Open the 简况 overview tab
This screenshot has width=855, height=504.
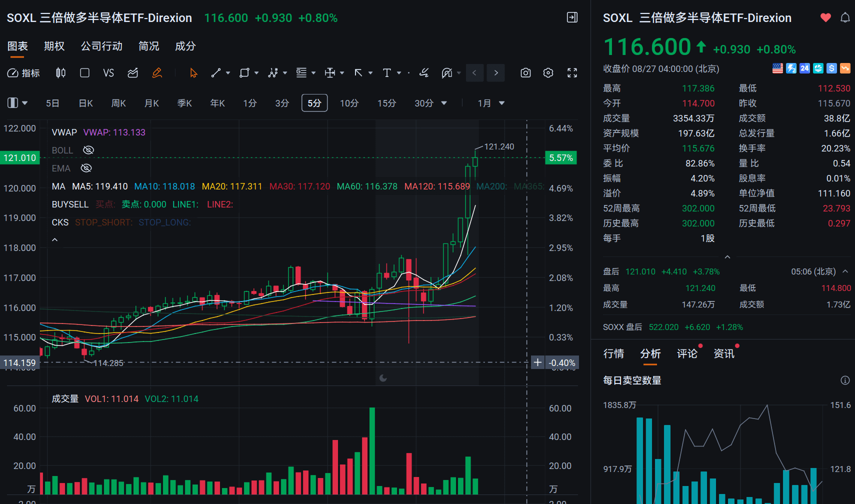148,46
